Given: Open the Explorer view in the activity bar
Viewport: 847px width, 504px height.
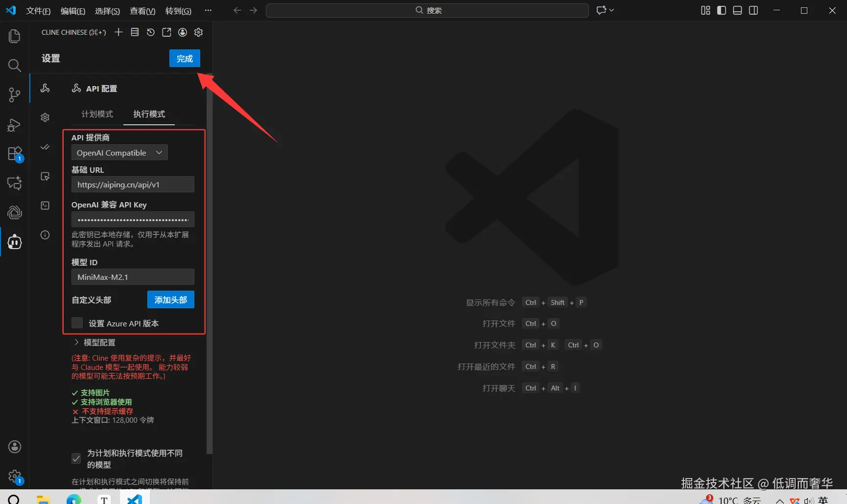Looking at the screenshot, I should (15, 36).
